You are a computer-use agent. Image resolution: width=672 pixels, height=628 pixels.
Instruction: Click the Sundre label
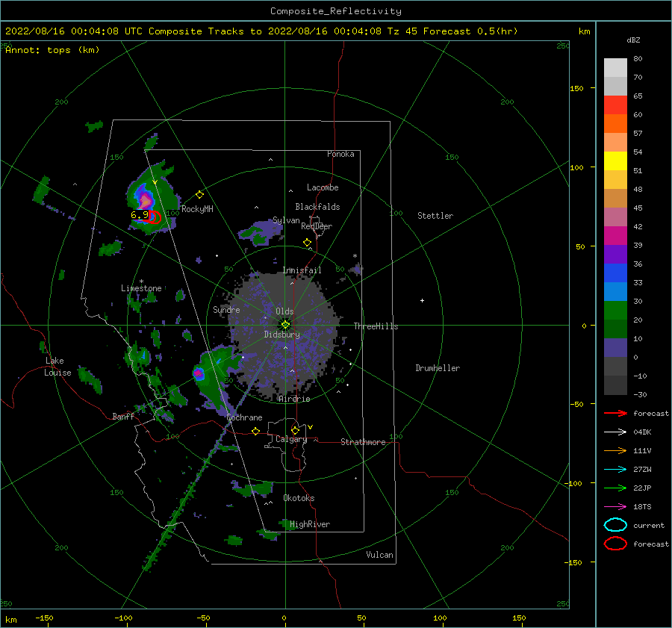[226, 309]
